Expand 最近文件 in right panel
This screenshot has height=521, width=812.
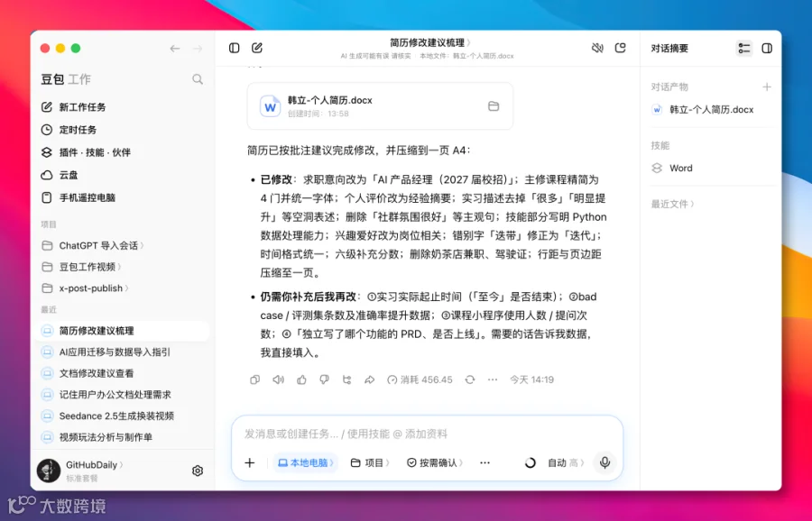672,204
